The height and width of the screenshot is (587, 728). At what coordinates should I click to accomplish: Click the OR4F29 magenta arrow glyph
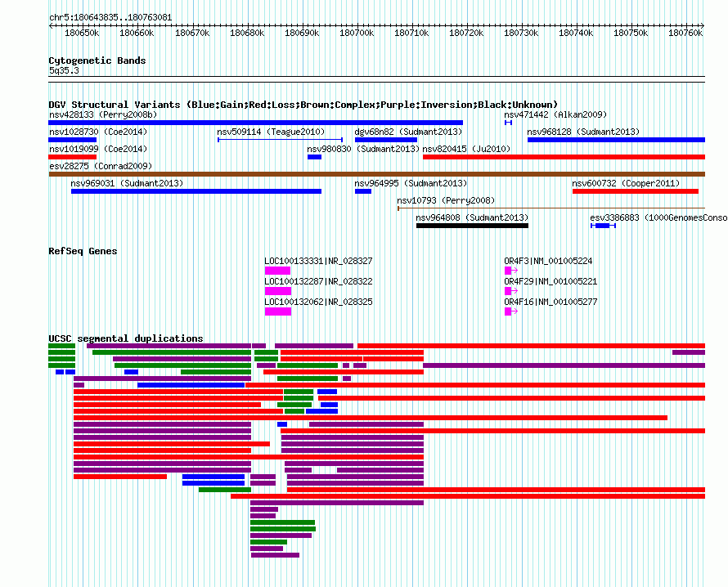(x=511, y=291)
